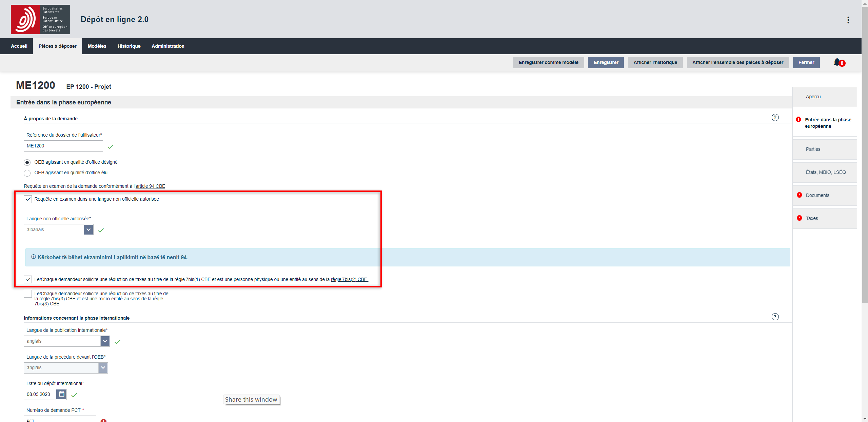Open Langue de la procédure devant l'OEB dropdown
This screenshot has height=422, width=868.
point(103,368)
